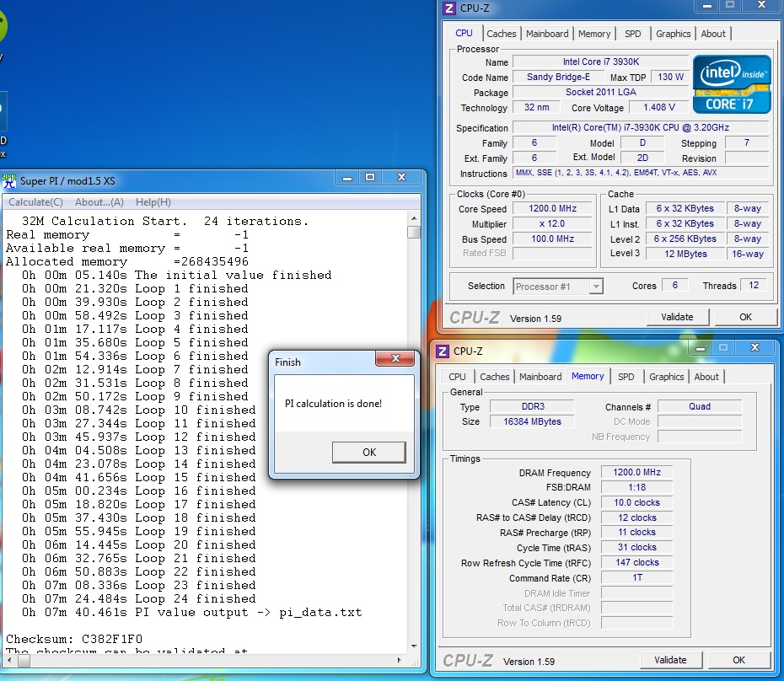This screenshot has width=784, height=681.
Task: Click Super PI vertical scrollbar down arrow
Action: pos(414,646)
